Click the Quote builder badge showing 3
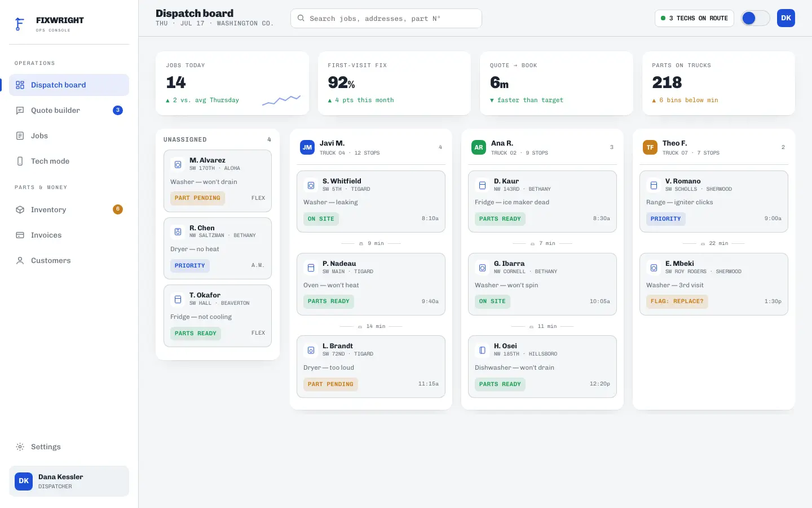 [x=118, y=110]
